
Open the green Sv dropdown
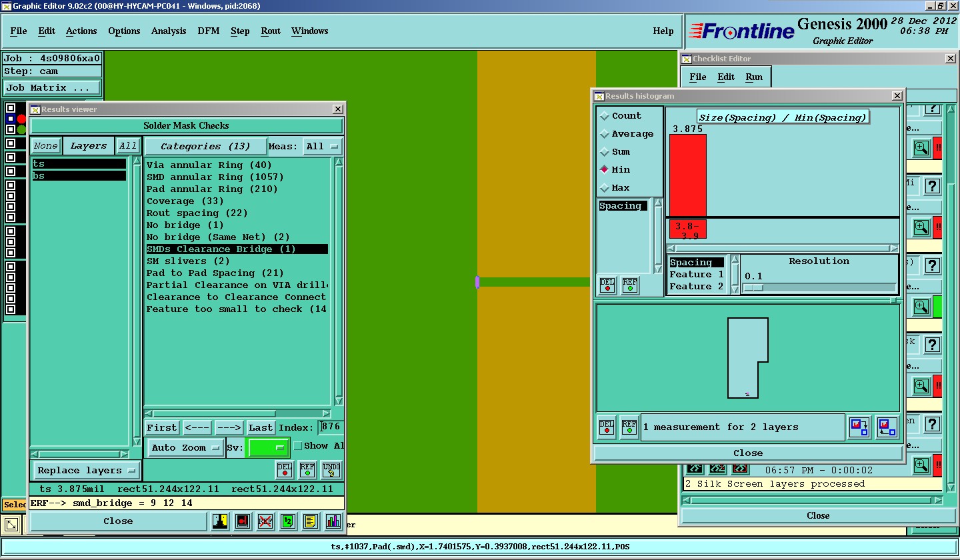point(267,448)
